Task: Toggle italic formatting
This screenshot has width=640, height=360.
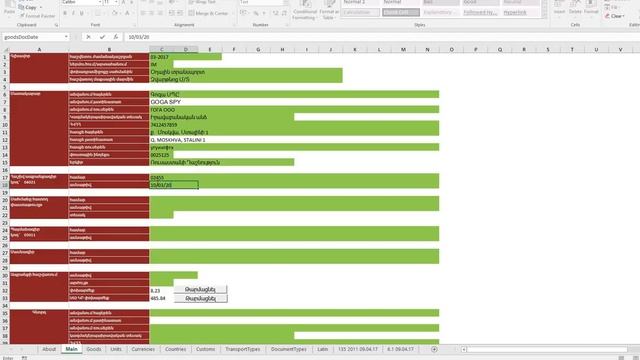Action: click(x=73, y=13)
